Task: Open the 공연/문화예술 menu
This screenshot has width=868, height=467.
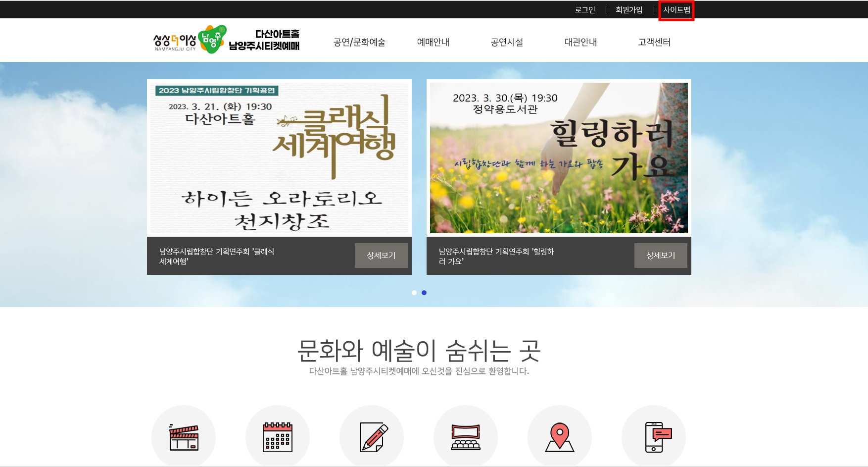Action: 359,42
